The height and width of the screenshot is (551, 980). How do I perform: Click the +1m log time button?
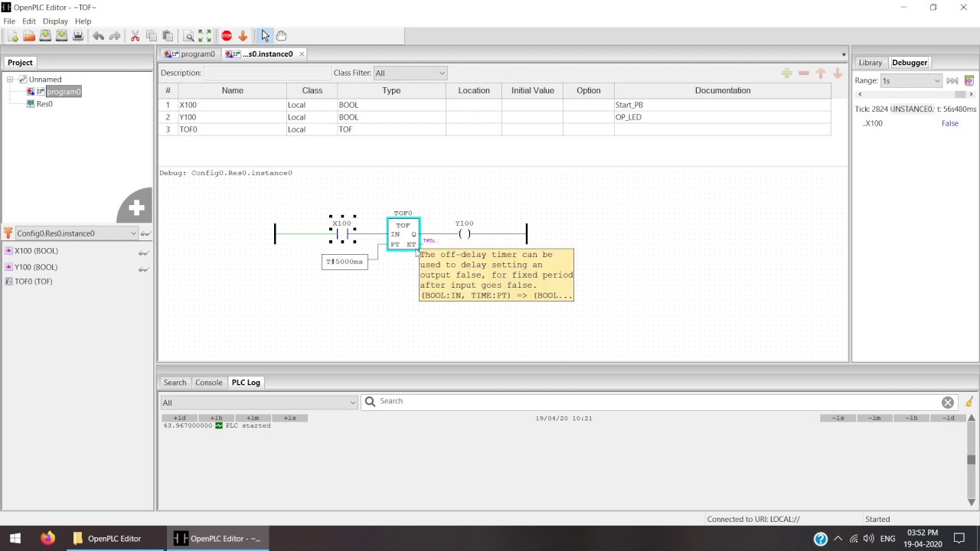pyautogui.click(x=253, y=418)
